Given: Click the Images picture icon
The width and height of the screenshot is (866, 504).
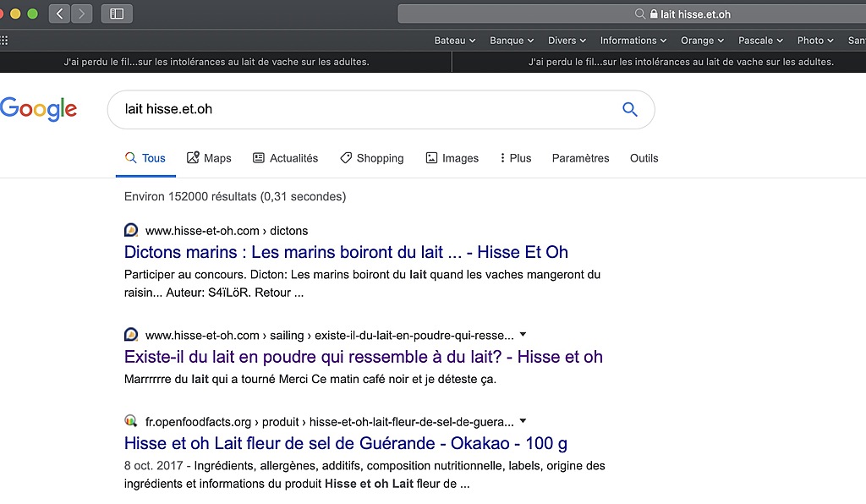Looking at the screenshot, I should pyautogui.click(x=431, y=158).
